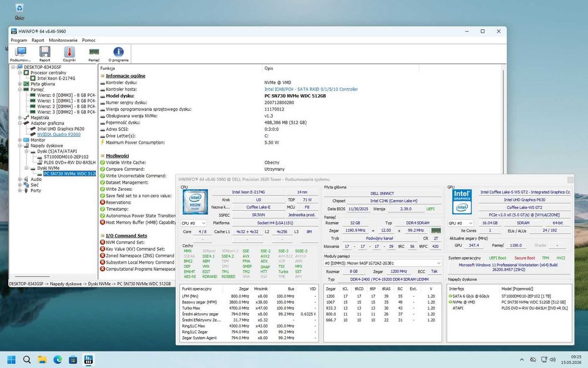This screenshot has width=588, height=368.
Task: Click the Recycle Bin desktop icon
Action: click(x=19, y=11)
